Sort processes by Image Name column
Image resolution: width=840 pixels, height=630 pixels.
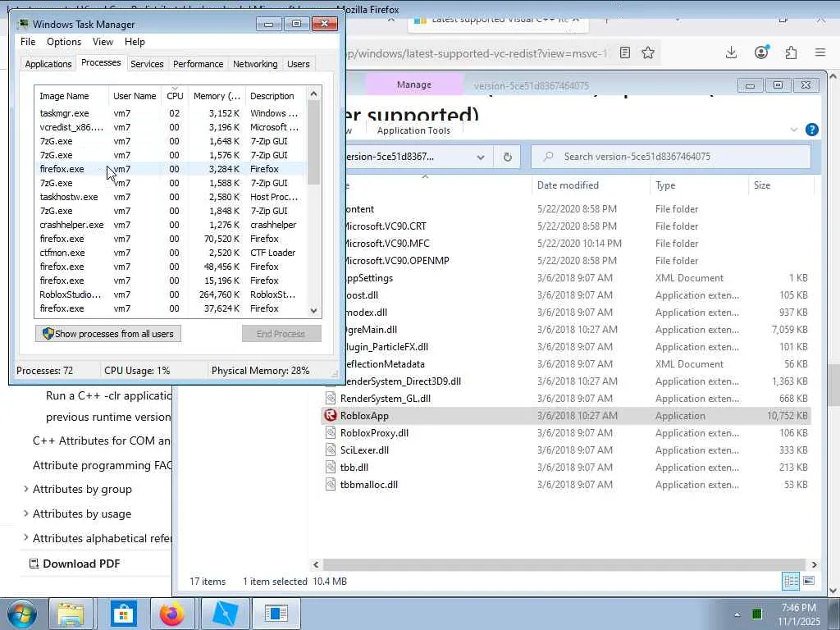pos(71,96)
